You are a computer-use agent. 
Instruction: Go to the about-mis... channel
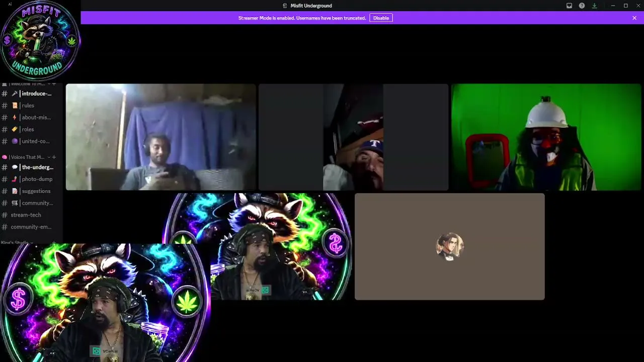[31, 118]
